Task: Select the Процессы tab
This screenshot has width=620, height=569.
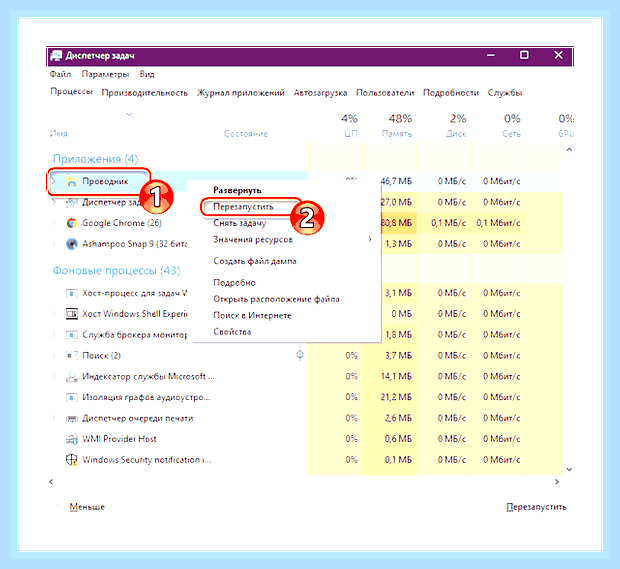Action: [x=71, y=91]
